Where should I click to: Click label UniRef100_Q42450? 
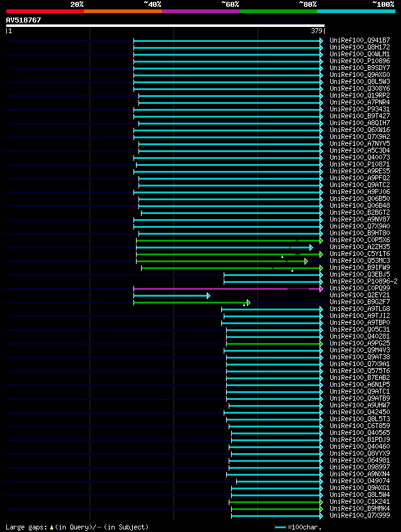360,412
